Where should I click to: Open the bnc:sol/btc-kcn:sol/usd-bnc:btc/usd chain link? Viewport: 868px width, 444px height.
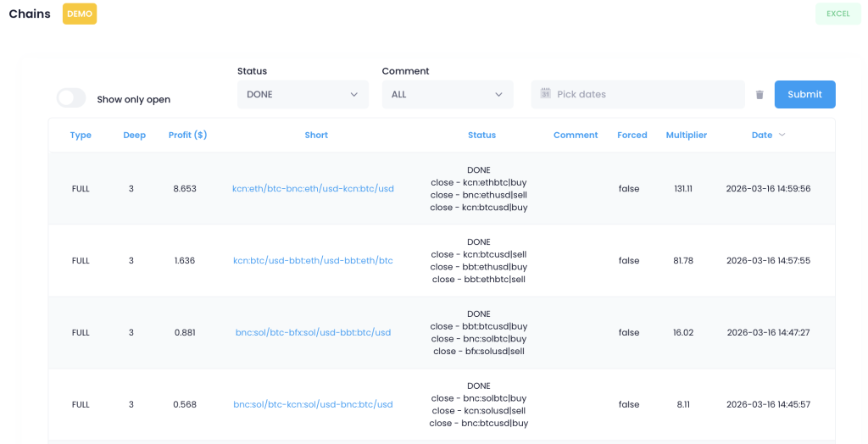313,405
